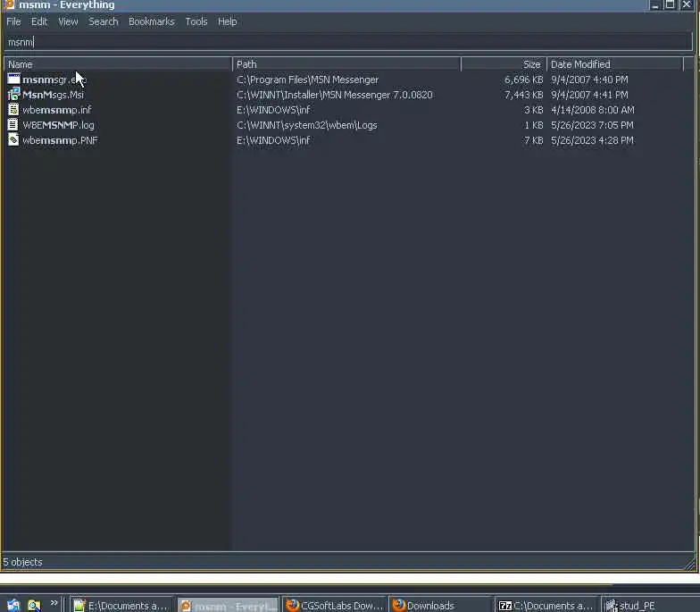Switch to 7-Zip C:\Documents a... taskbar window
The height and width of the screenshot is (612, 700).
click(x=546, y=606)
